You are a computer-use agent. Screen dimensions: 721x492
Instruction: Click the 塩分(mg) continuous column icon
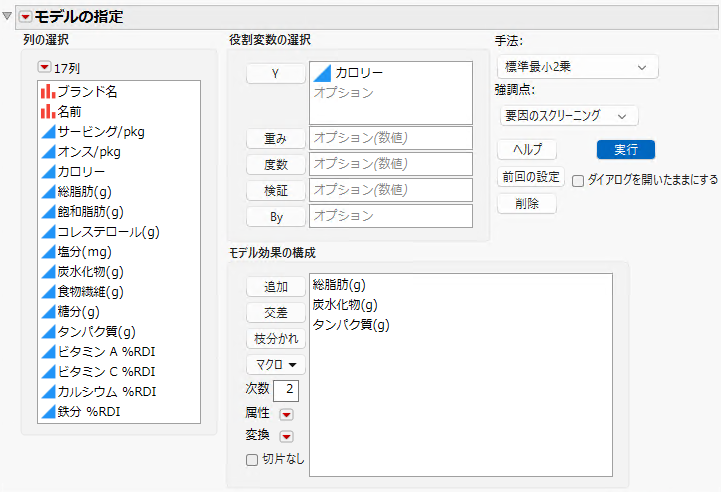48,252
